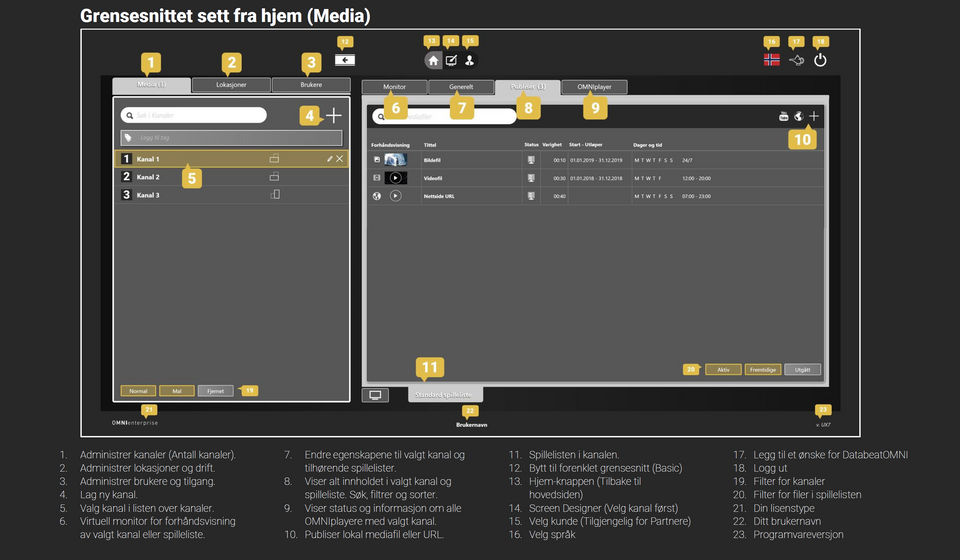Open the Lokasjoner tab

[x=231, y=85]
